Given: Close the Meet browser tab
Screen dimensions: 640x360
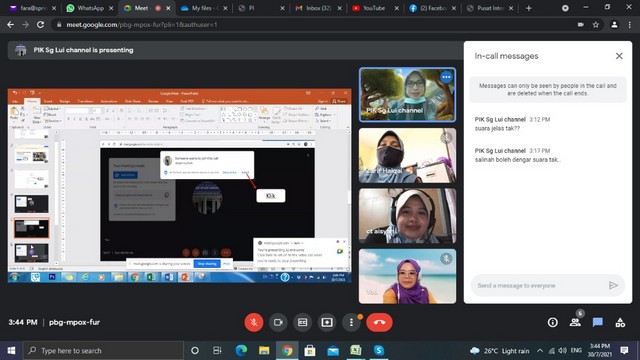Looking at the screenshot, I should 168,8.
